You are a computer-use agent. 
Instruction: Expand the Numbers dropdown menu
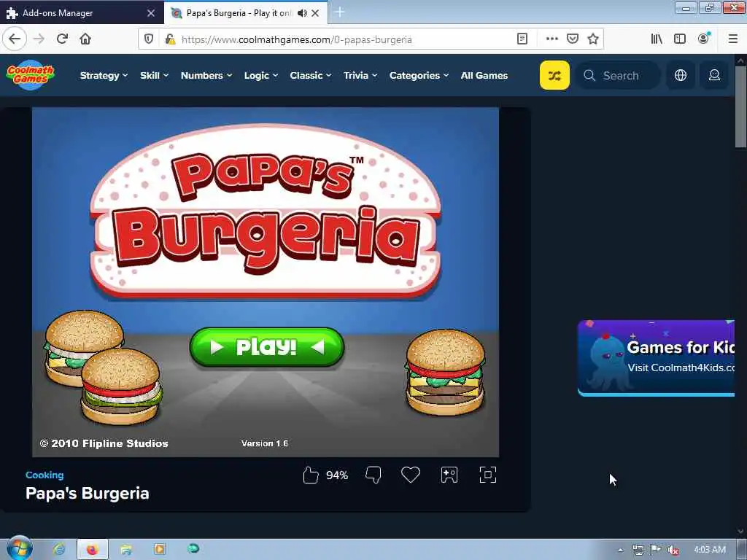(x=206, y=75)
